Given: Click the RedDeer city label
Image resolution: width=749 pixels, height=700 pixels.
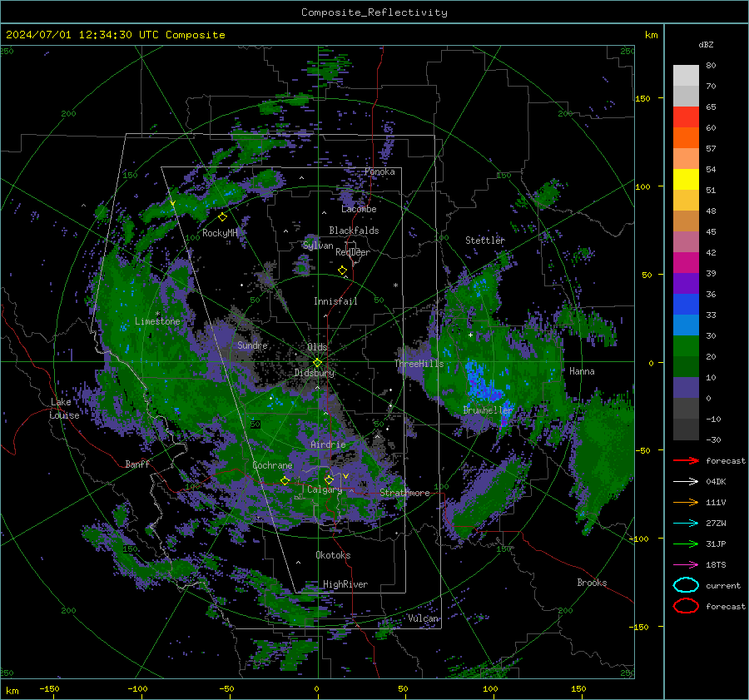Looking at the screenshot, I should (353, 252).
